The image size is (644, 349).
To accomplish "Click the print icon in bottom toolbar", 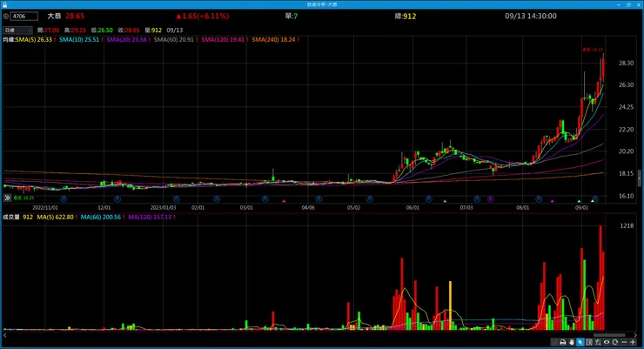I will (563, 342).
